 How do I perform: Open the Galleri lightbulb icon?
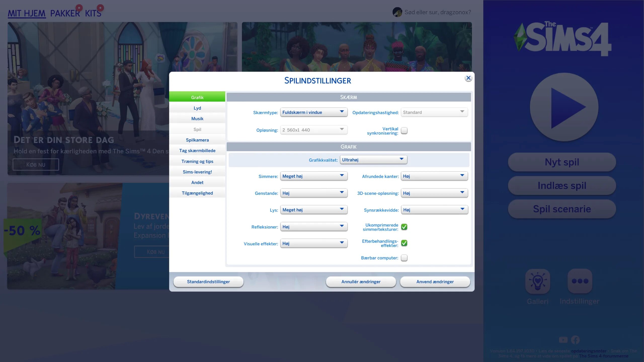pyautogui.click(x=538, y=281)
